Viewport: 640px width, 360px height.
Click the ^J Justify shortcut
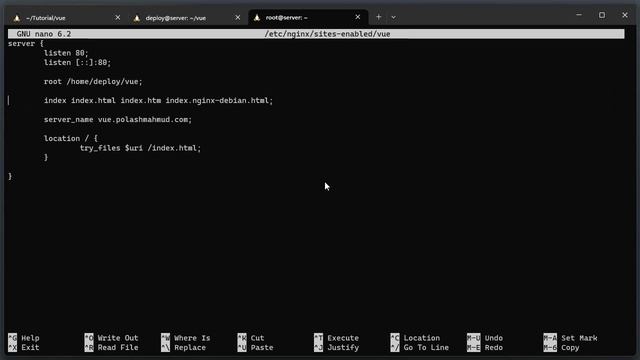coord(336,347)
